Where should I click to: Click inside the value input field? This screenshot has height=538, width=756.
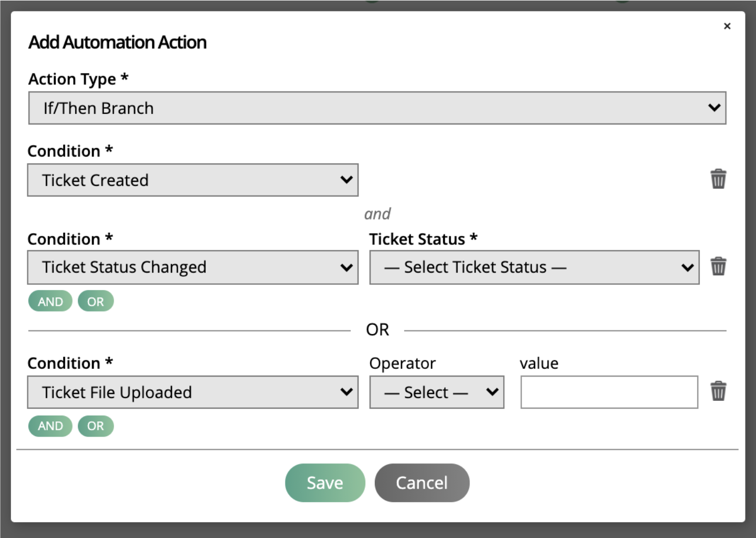tap(608, 391)
